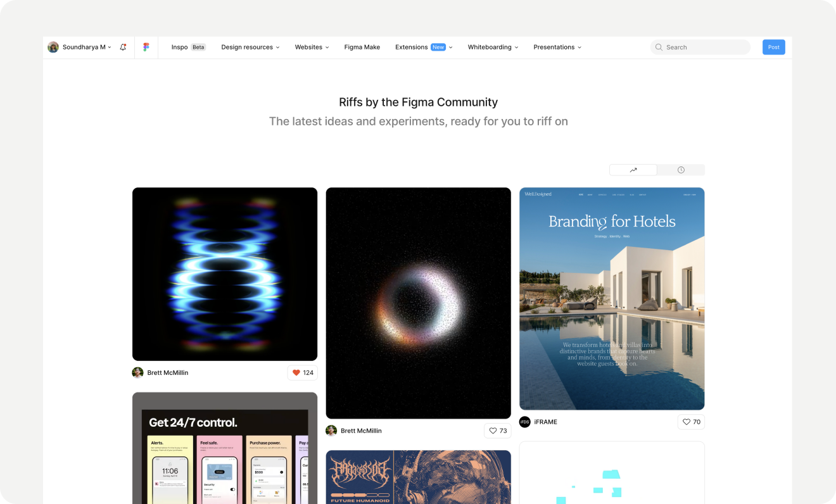Viewport: 836px width, 504px height.
Task: Click the Riffs by the Figma Community heading
Action: [x=419, y=102]
